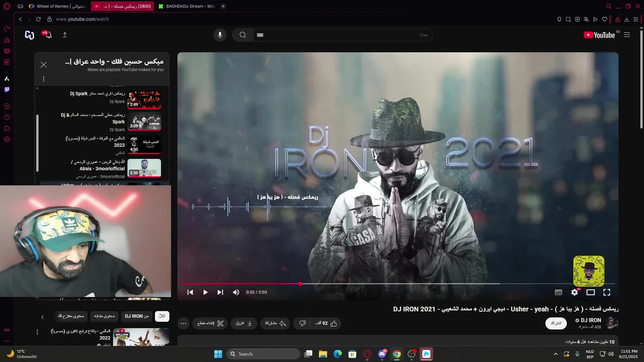Screen dimensions: 644x362
Task: Select the related content filter chip
Action: click(x=105, y=316)
